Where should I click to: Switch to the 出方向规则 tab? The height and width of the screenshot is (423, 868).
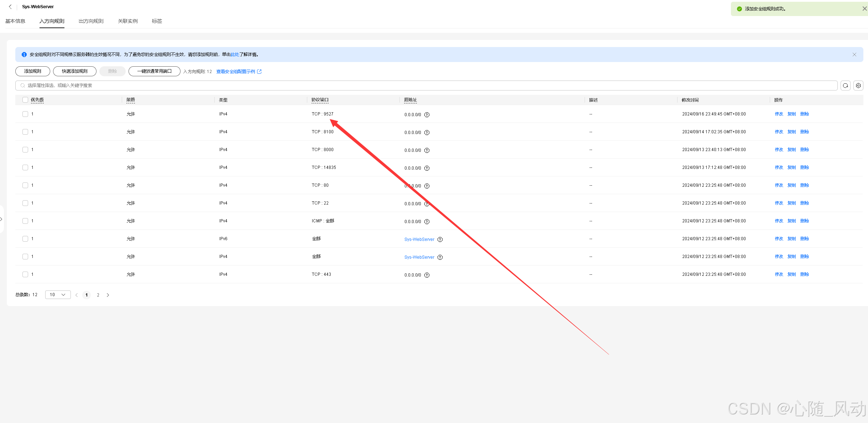pos(91,21)
